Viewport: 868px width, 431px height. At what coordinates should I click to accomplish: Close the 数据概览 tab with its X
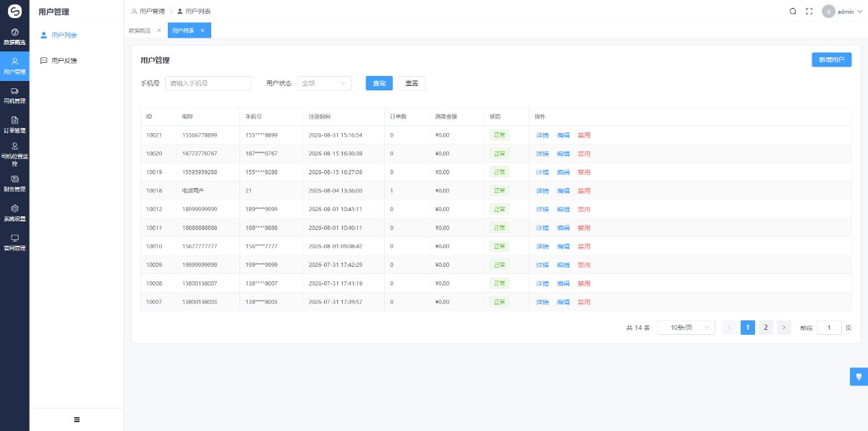click(159, 30)
